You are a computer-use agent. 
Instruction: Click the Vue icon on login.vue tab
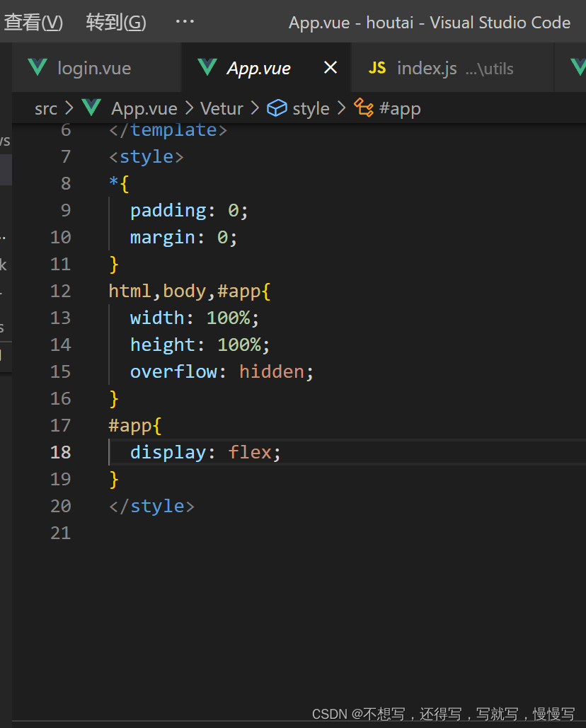click(x=37, y=68)
